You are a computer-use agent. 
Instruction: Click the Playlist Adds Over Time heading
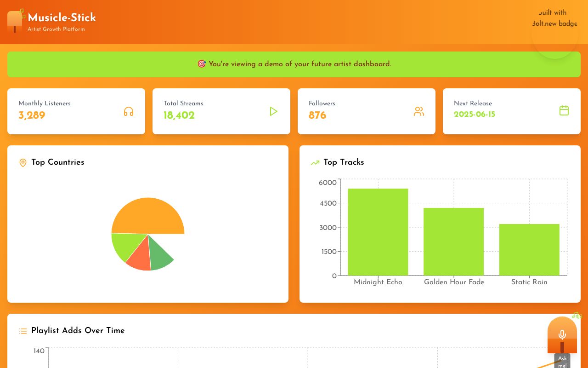coord(78,330)
